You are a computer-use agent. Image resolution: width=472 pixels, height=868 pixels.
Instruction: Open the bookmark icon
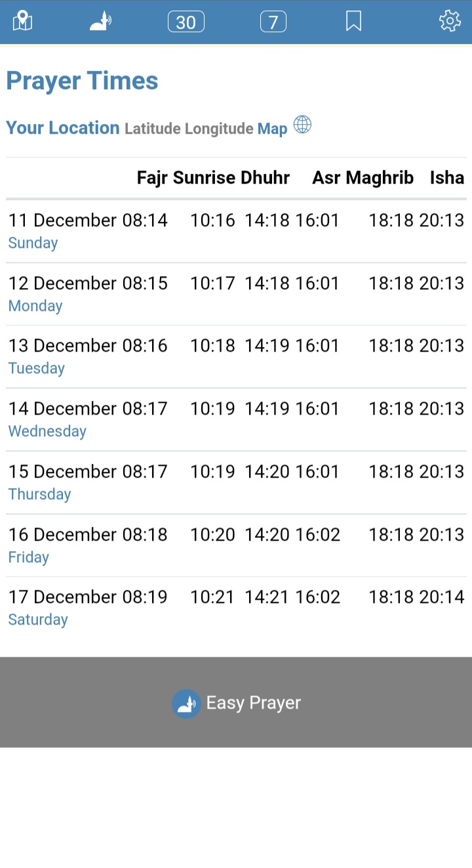click(353, 22)
